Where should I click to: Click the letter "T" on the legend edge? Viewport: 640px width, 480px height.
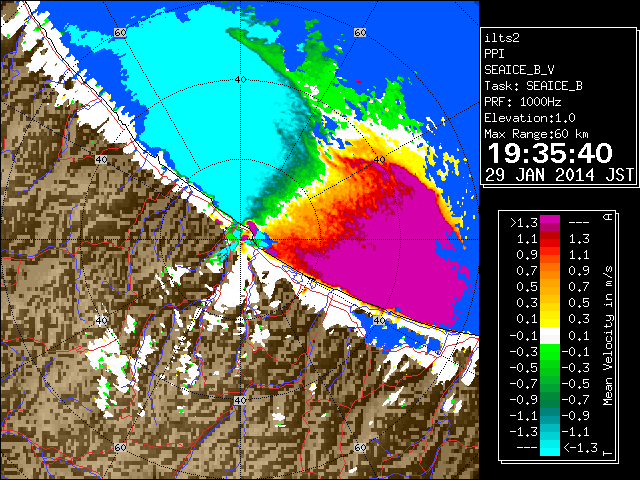pos(609,452)
